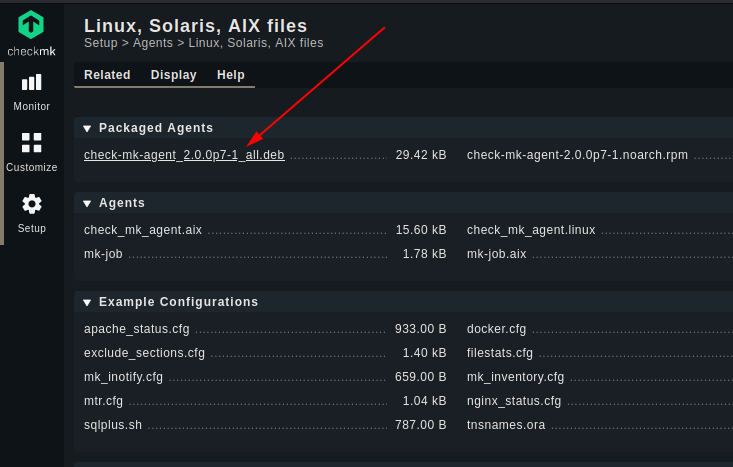Click the 1.04 kB size value
733x467 pixels.
(424, 401)
